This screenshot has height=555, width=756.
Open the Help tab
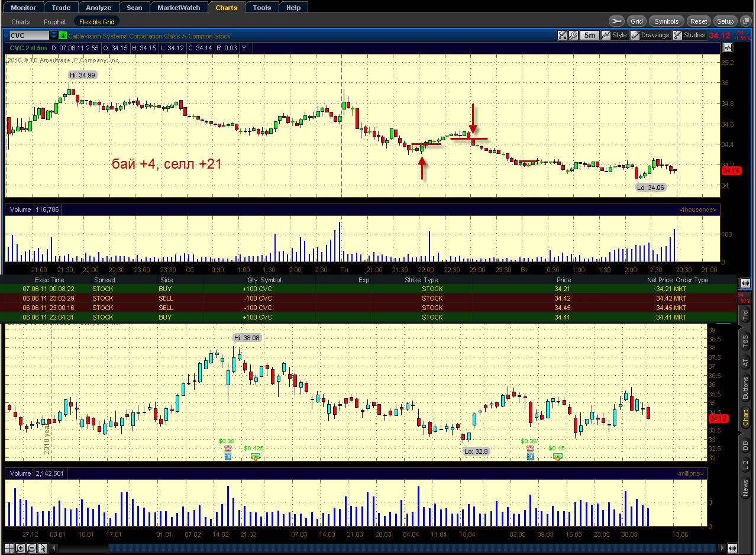pyautogui.click(x=293, y=8)
